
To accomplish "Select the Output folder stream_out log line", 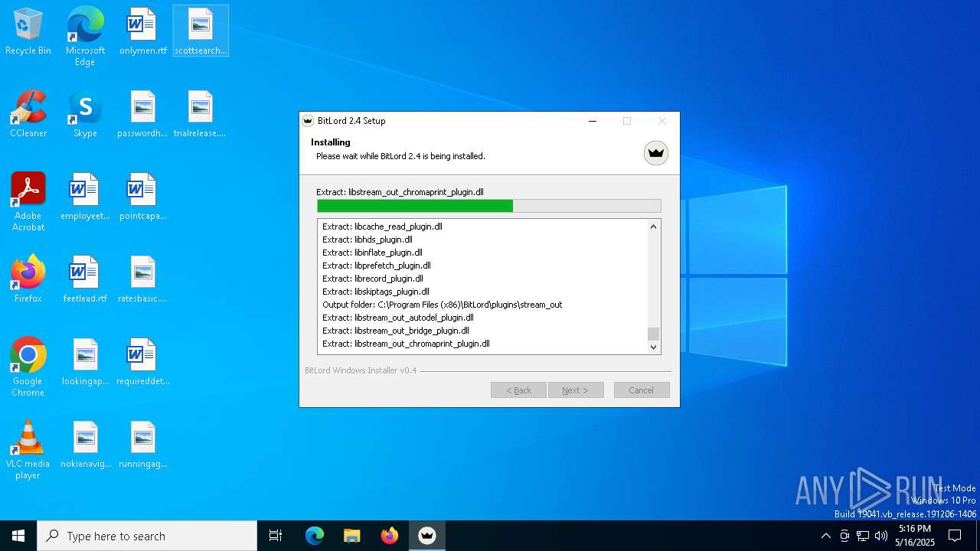I will click(443, 305).
